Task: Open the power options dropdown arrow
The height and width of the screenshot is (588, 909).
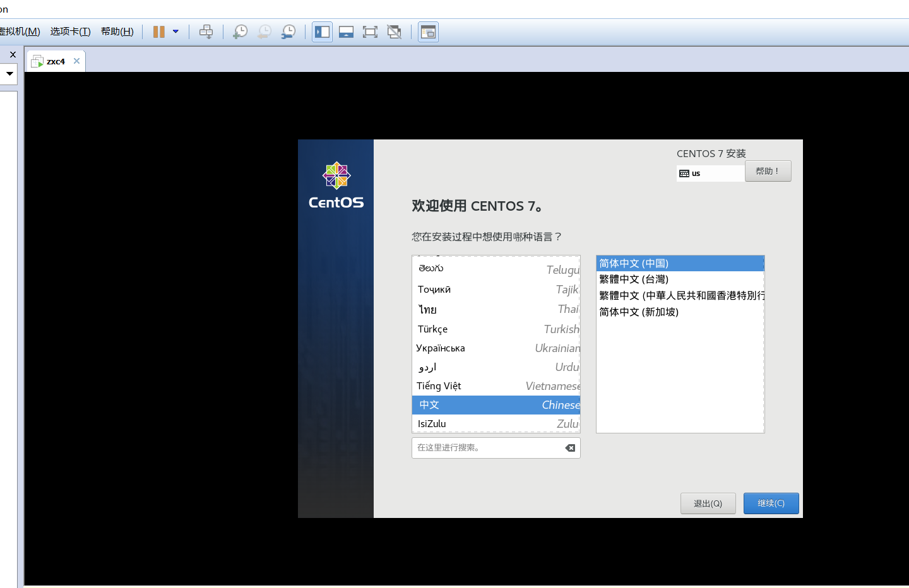Action: (175, 32)
